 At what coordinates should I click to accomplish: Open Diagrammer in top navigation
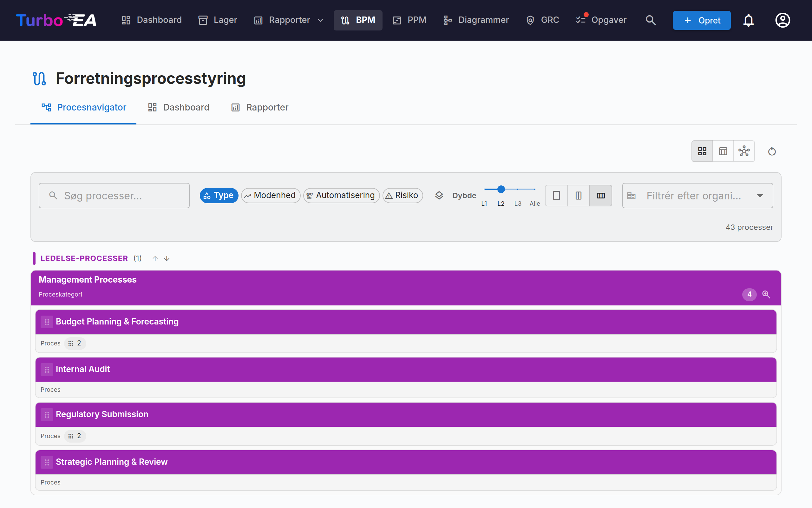[476, 20]
